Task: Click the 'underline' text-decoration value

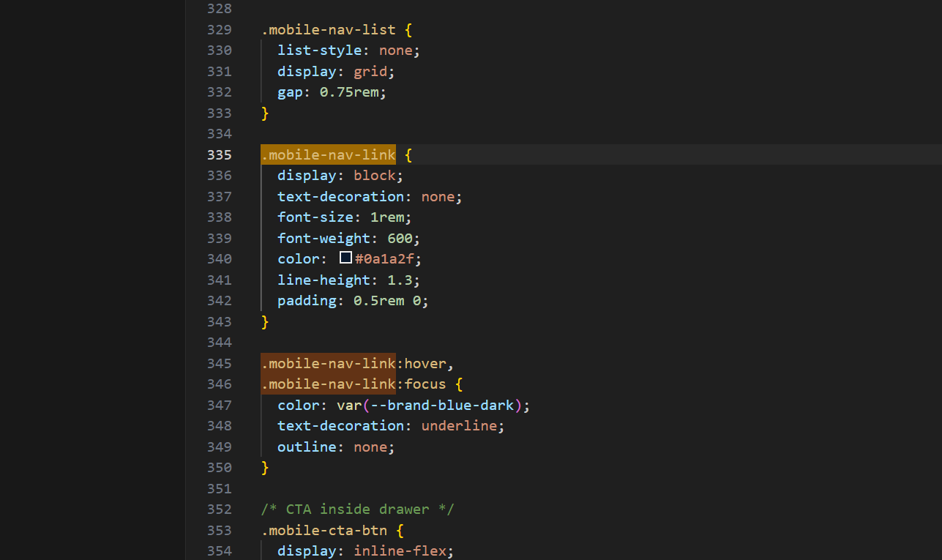Action: tap(459, 425)
